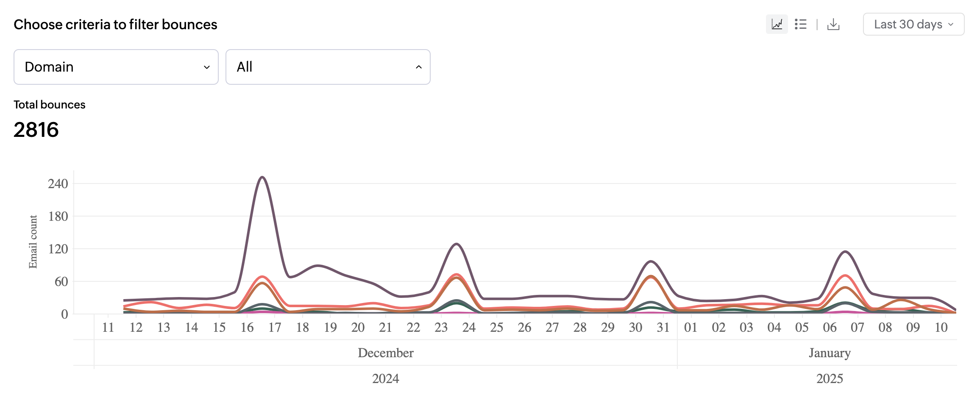This screenshot has height=400, width=980.
Task: Select the December label on the chart
Action: (386, 353)
